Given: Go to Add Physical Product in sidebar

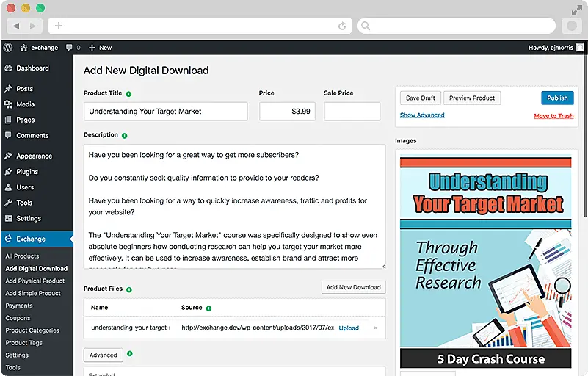Looking at the screenshot, I should pyautogui.click(x=35, y=281).
